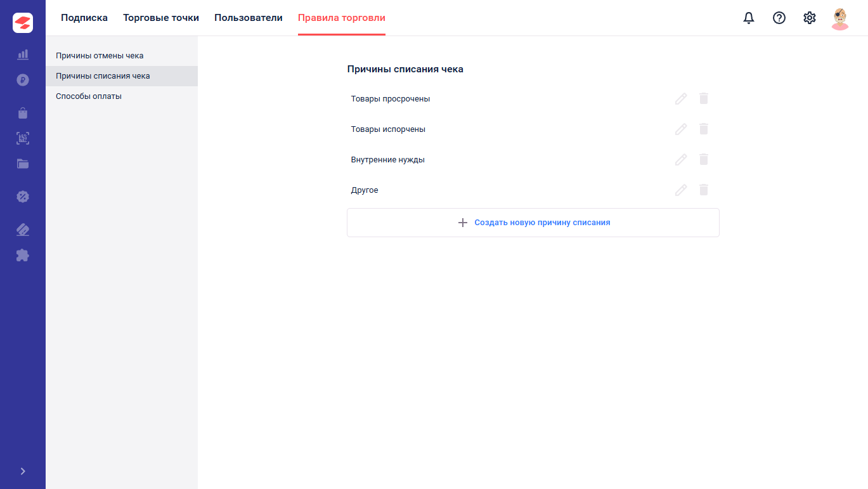Delete the 'Товары испорчены' reason
The image size is (868, 489).
(x=704, y=129)
